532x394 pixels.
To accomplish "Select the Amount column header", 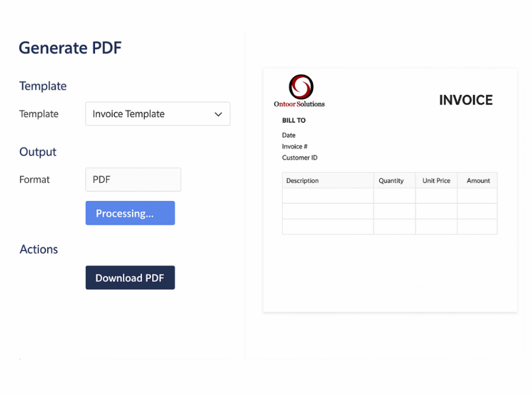I will coord(478,181).
